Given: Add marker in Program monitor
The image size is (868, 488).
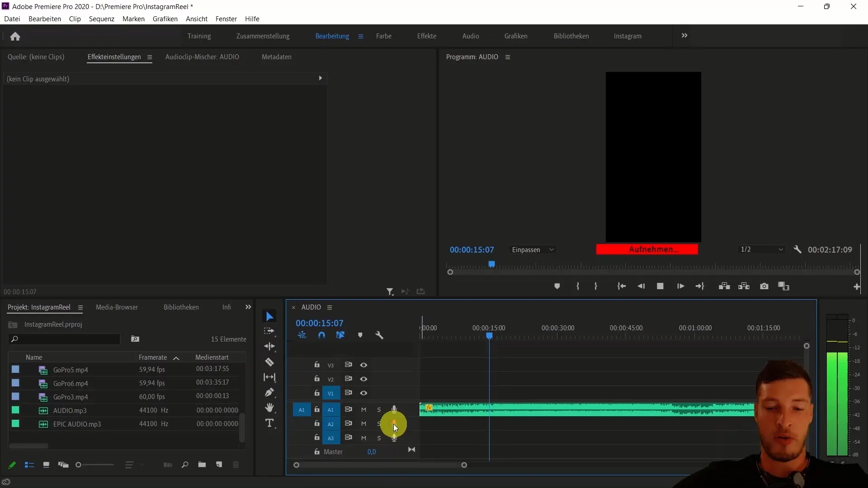Looking at the screenshot, I should coord(557,286).
